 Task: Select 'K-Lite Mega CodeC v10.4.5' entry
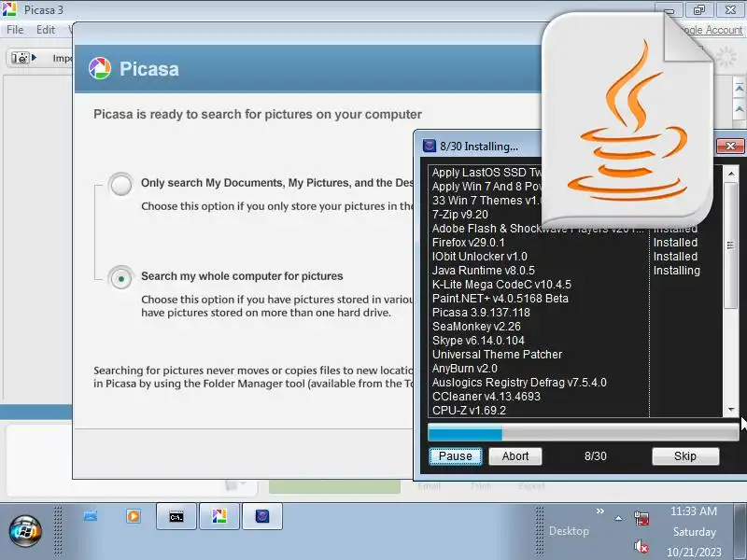click(x=501, y=285)
